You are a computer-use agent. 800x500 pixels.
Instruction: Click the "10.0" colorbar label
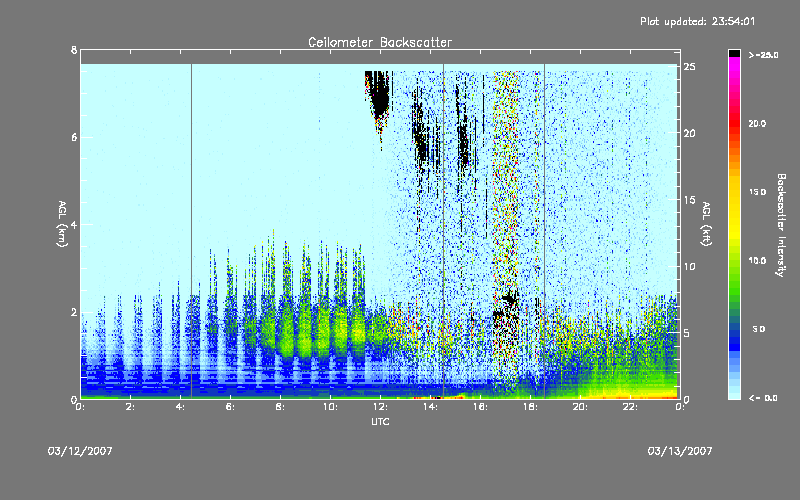click(757, 261)
